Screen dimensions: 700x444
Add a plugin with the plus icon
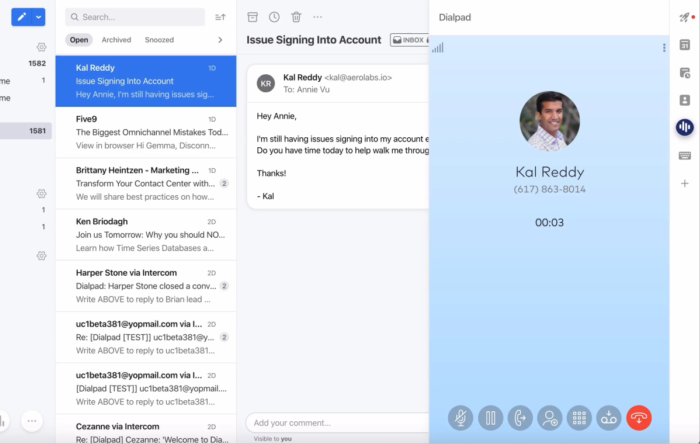tap(684, 183)
